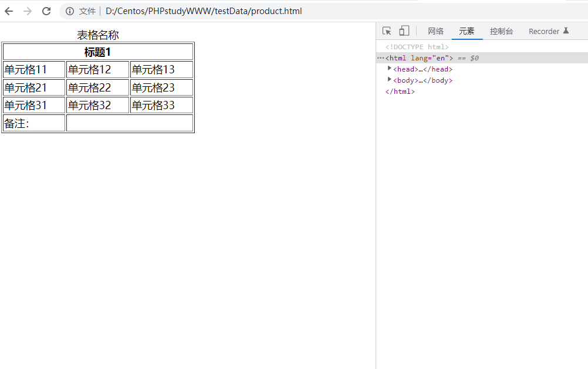
Task: Expand the body node
Action: (389, 80)
